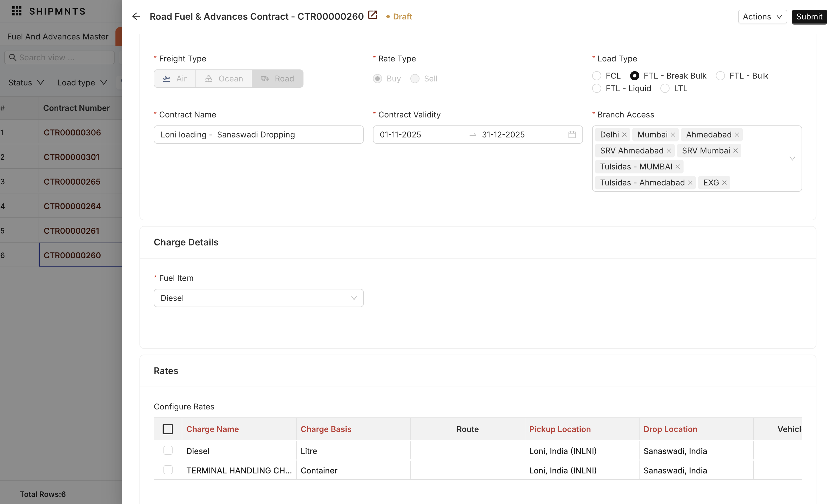Choose Buy rate type
Image resolution: width=829 pixels, height=504 pixels.
point(377,79)
